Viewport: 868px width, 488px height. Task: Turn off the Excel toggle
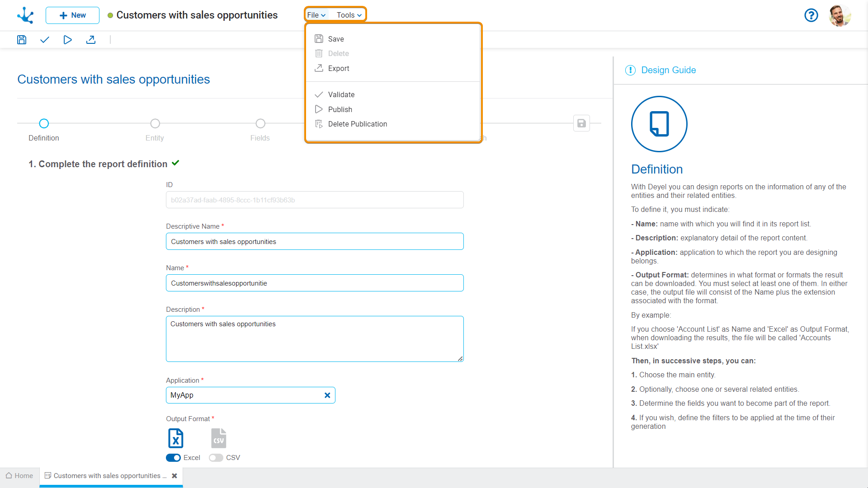173,458
